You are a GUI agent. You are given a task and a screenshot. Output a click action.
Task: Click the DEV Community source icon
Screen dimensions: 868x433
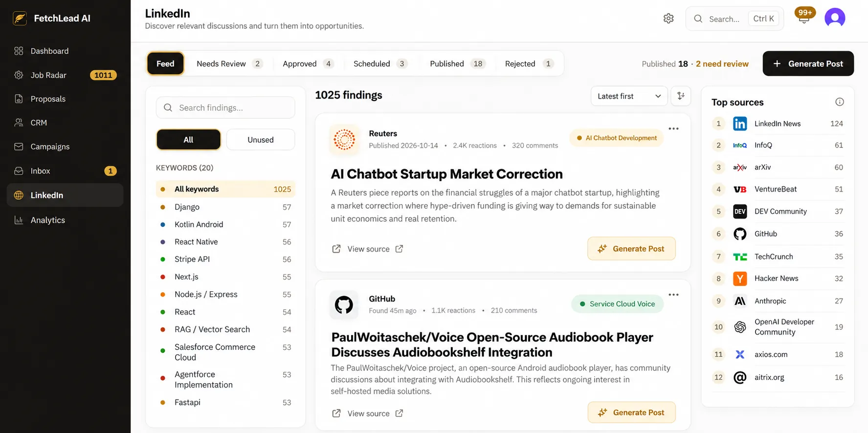coord(740,212)
